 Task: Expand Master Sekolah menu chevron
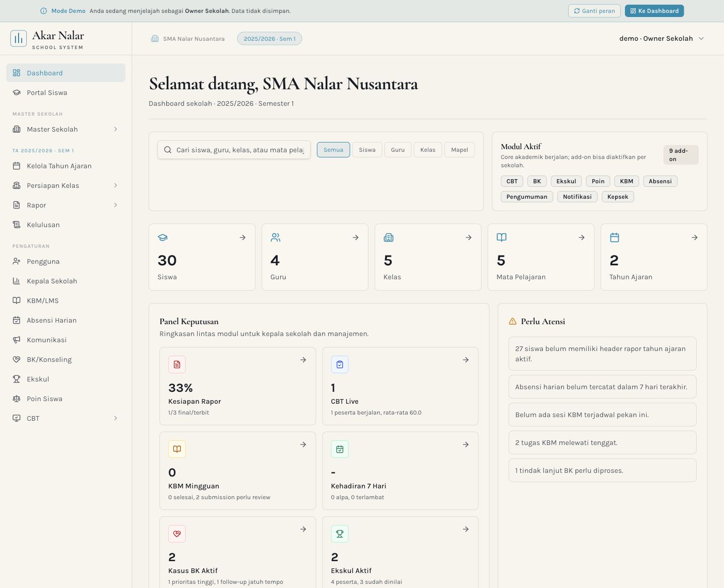click(x=116, y=129)
